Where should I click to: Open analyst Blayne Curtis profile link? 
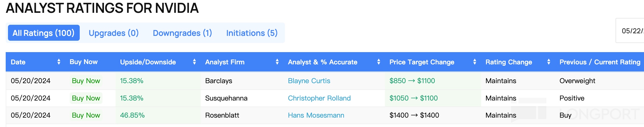(309, 81)
